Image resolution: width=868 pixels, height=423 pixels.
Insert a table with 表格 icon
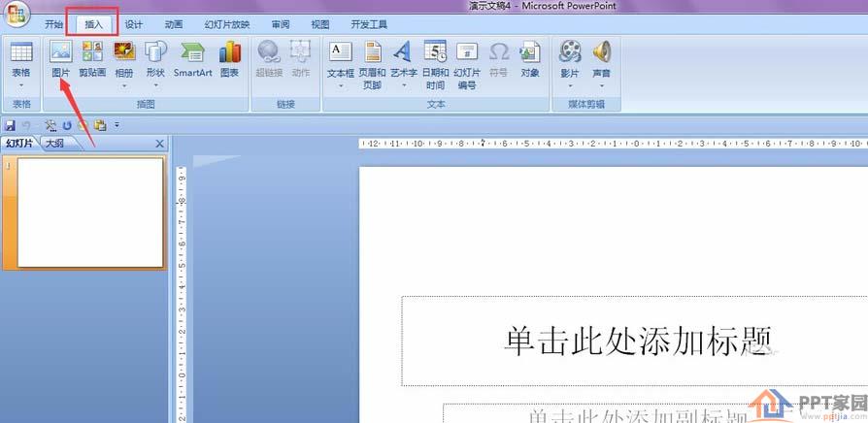coord(21,51)
